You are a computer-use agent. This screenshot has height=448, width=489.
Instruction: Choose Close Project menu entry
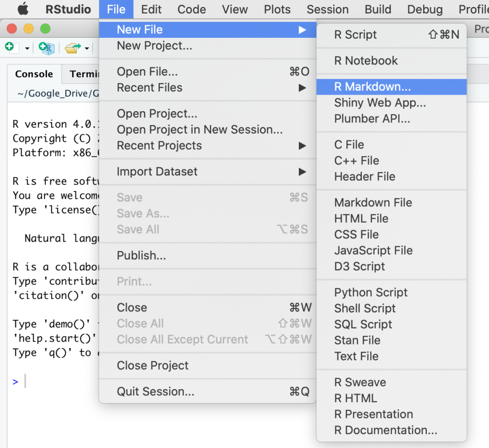coord(208,365)
